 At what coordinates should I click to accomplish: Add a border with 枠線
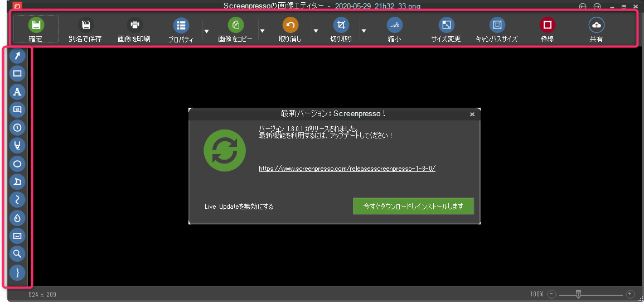[547, 30]
